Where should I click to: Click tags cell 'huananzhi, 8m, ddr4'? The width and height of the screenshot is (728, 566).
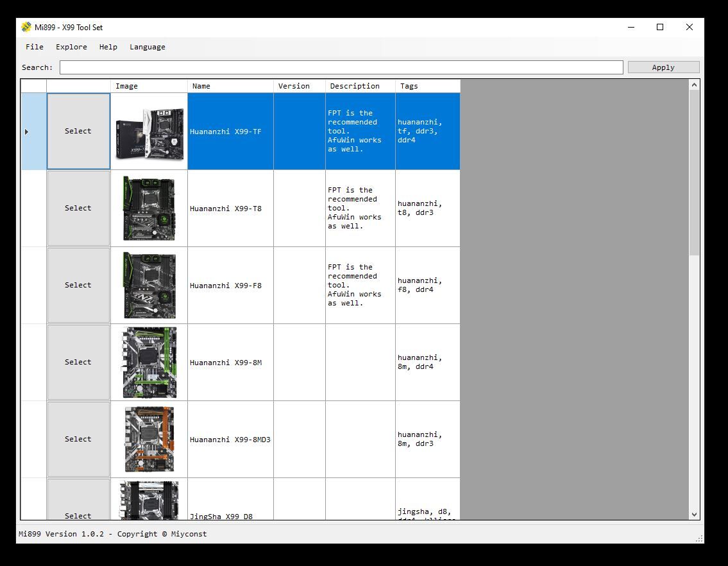[428, 363]
